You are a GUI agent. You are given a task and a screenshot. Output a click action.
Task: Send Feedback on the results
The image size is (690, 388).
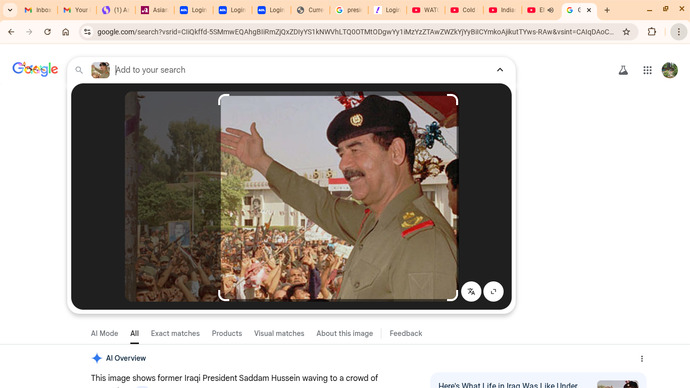pyautogui.click(x=406, y=333)
